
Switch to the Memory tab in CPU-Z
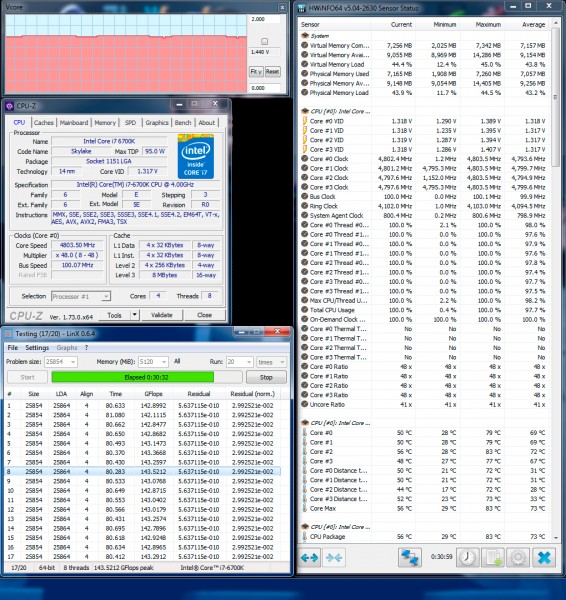click(105, 122)
